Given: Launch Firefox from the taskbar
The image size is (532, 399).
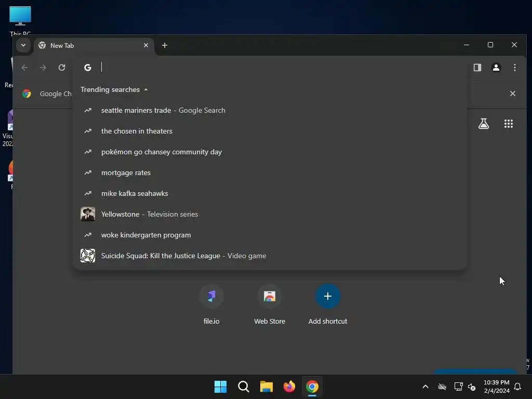Looking at the screenshot, I should pyautogui.click(x=289, y=387).
